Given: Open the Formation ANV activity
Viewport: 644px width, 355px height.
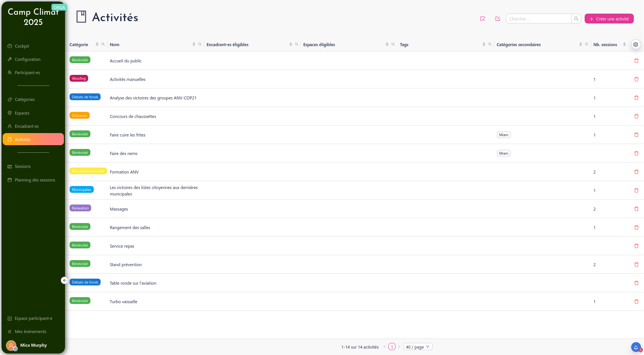Looking at the screenshot, I should (x=124, y=172).
